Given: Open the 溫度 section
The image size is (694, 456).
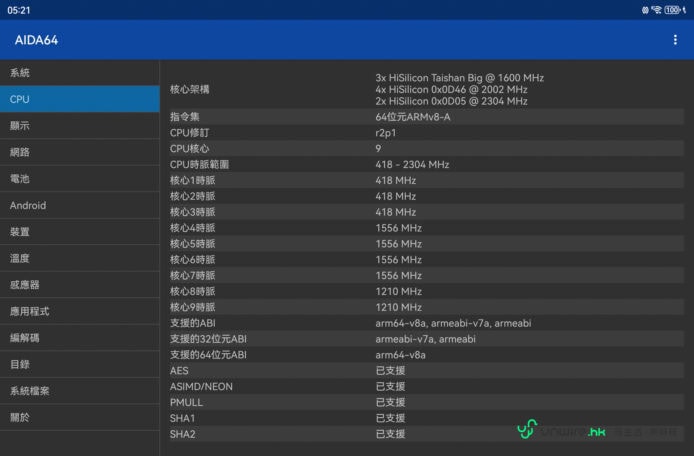Looking at the screenshot, I should pyautogui.click(x=80, y=259).
